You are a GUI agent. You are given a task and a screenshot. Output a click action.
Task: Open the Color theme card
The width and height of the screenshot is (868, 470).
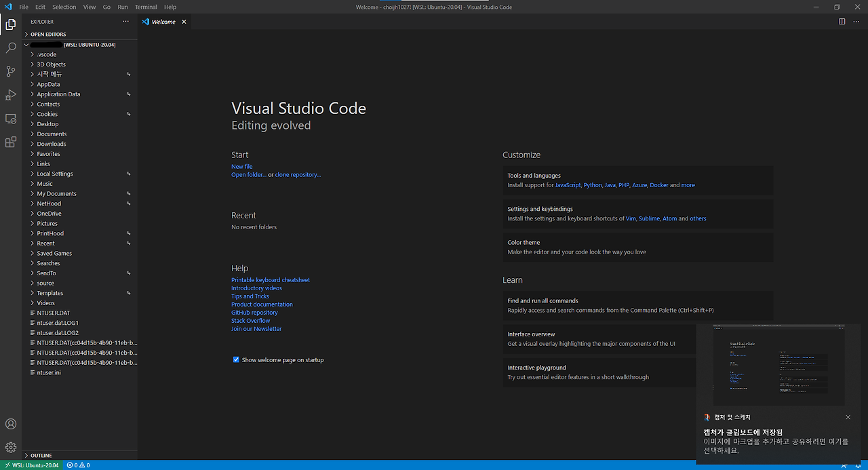[x=637, y=247]
